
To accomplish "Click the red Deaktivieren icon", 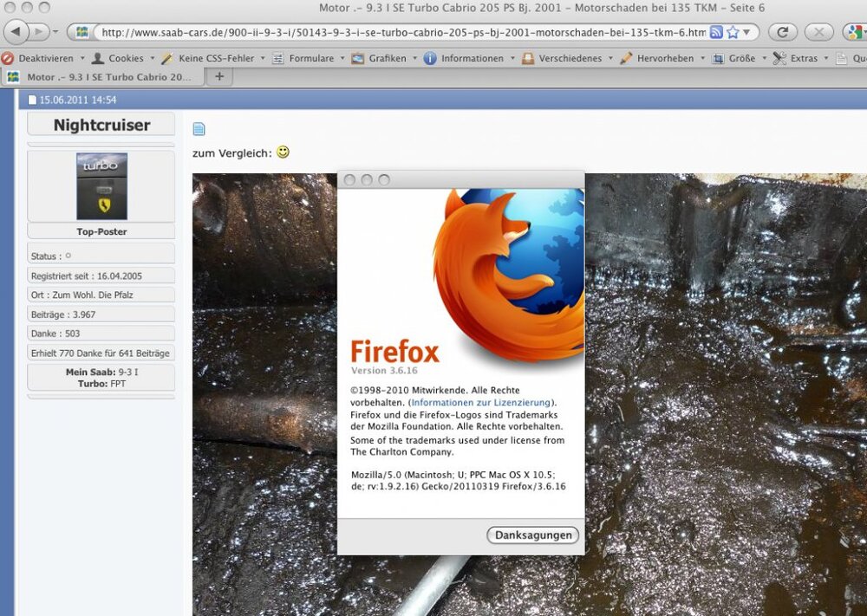I will click(x=8, y=58).
